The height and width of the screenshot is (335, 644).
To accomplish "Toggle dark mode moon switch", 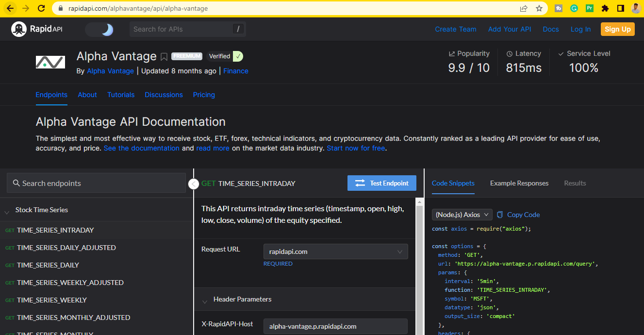I will point(99,30).
